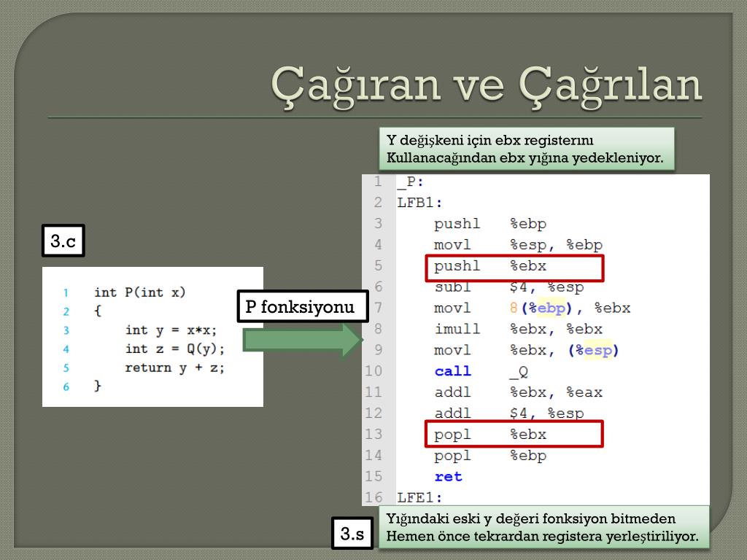Click the note starting "Yığındaki eski y değeri"

pos(543,527)
